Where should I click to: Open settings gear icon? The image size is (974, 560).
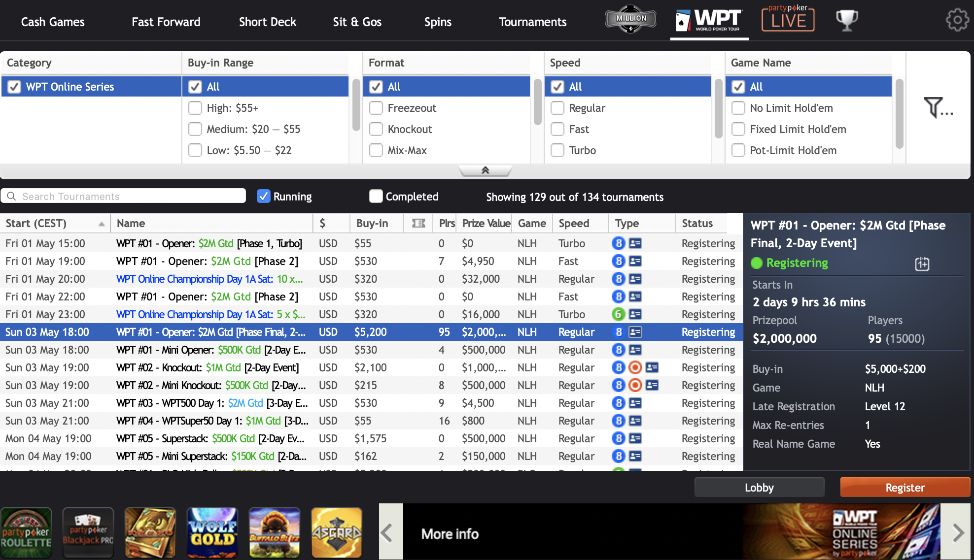click(x=957, y=20)
